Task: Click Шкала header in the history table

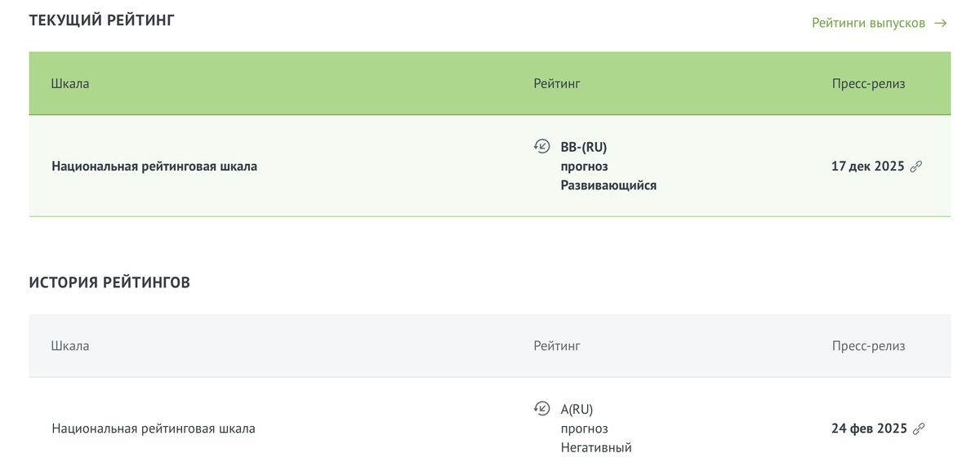Action: (70, 345)
